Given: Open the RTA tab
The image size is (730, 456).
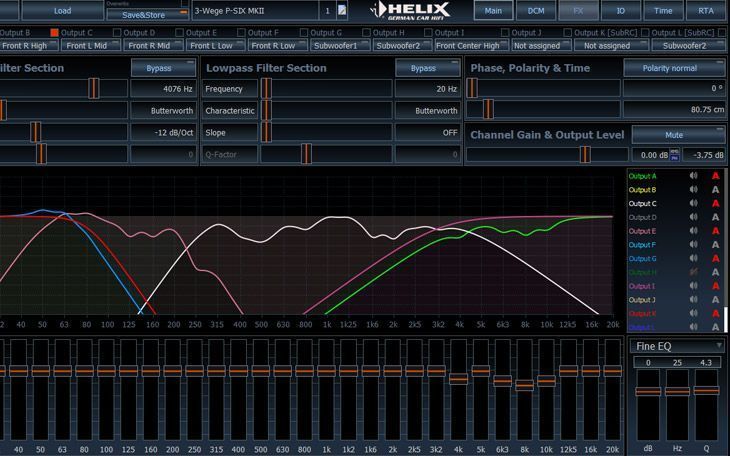Looking at the screenshot, I should [x=706, y=10].
